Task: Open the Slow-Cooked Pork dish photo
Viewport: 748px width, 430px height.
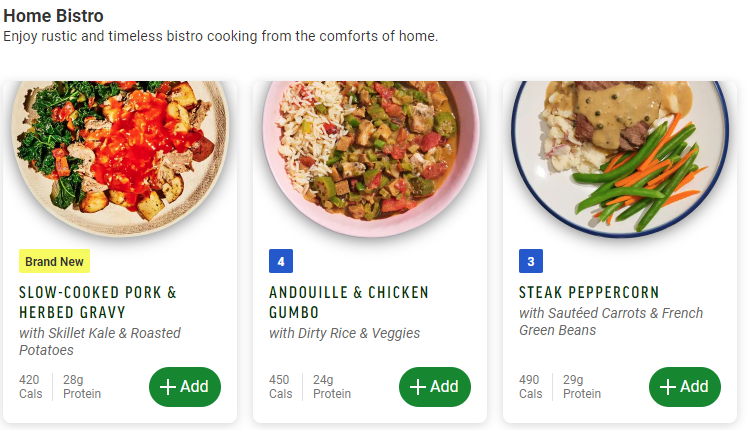Action: click(120, 155)
